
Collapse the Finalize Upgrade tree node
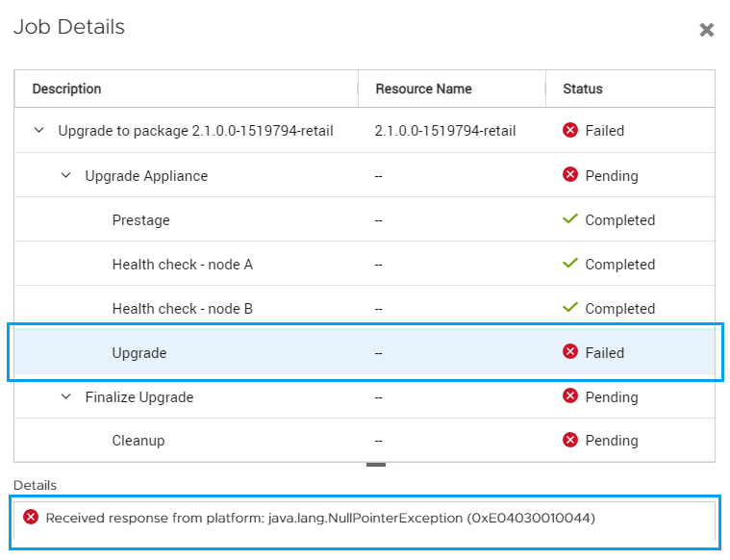(66, 396)
